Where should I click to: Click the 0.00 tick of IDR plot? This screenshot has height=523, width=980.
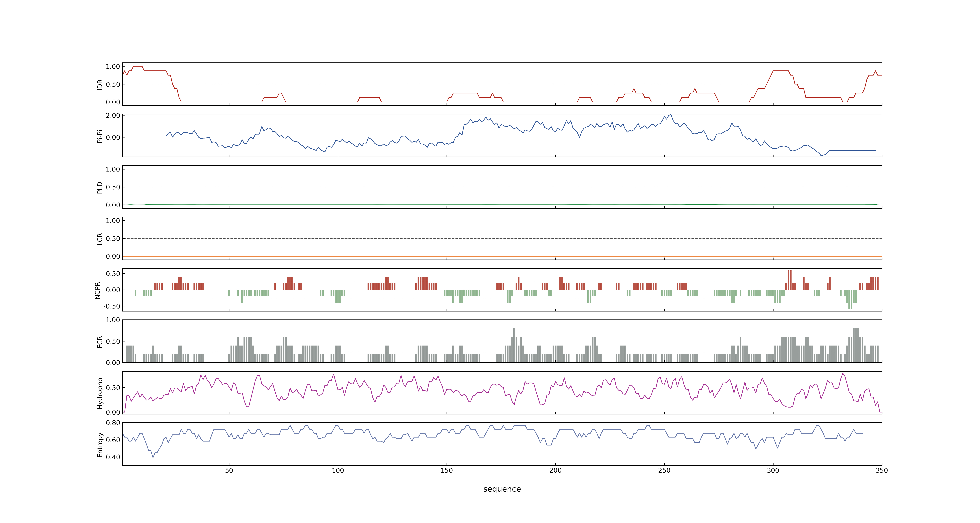pos(113,102)
